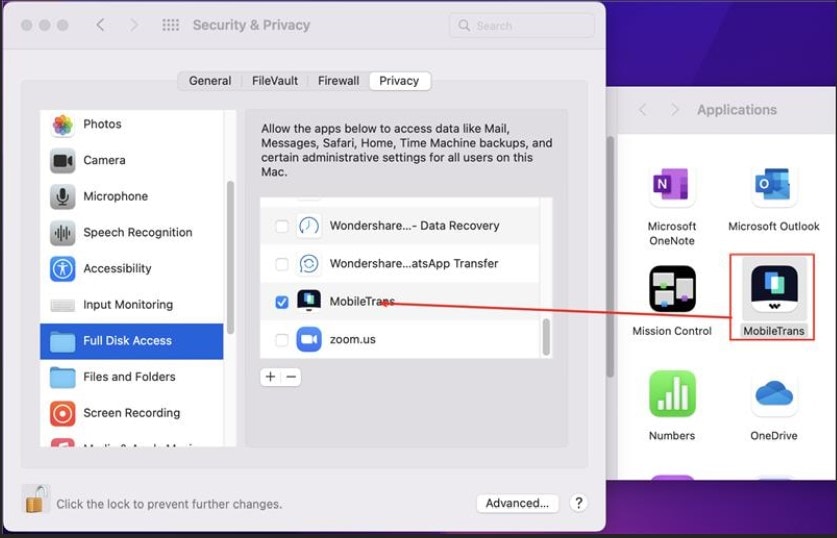Choose the Accessibility icon in sidebar
Screen dimensions: 837x538
pos(62,268)
